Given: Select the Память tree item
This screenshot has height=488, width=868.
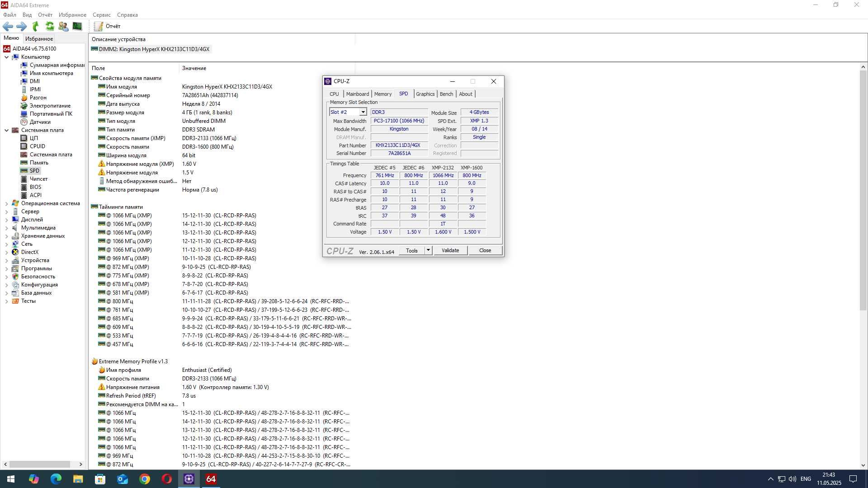Looking at the screenshot, I should tap(39, 163).
